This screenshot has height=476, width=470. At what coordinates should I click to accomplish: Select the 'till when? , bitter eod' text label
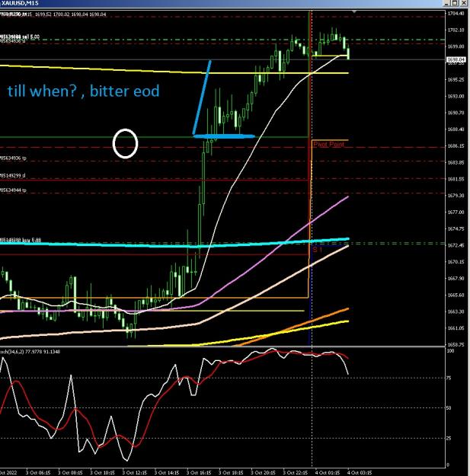(84, 91)
